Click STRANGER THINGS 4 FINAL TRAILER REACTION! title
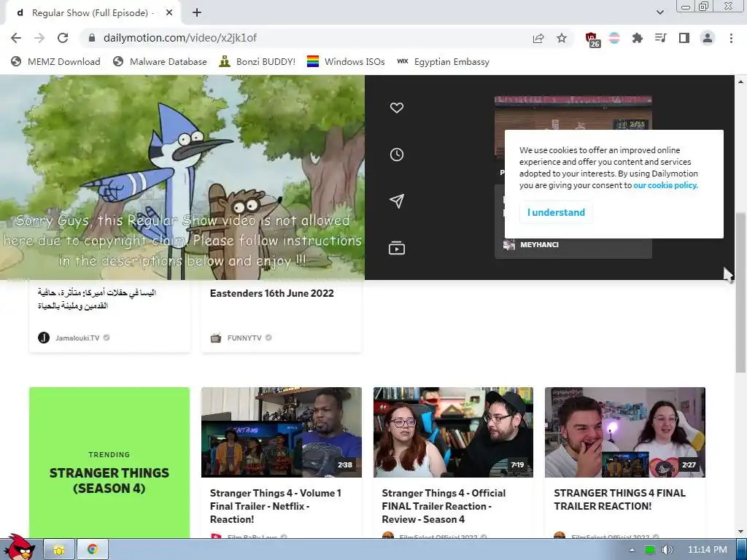This screenshot has height=560, width=747. coord(619,499)
